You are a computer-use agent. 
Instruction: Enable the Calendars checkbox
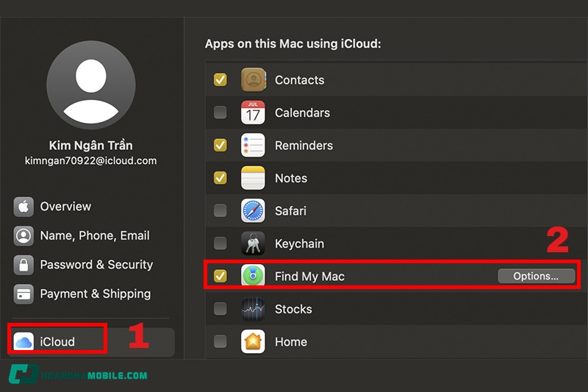pyautogui.click(x=220, y=113)
